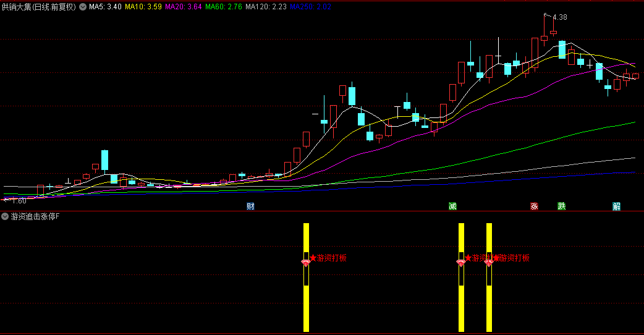The height and width of the screenshot is (335, 644).
Task: Click the 财 event marker icon
Action: (250, 206)
